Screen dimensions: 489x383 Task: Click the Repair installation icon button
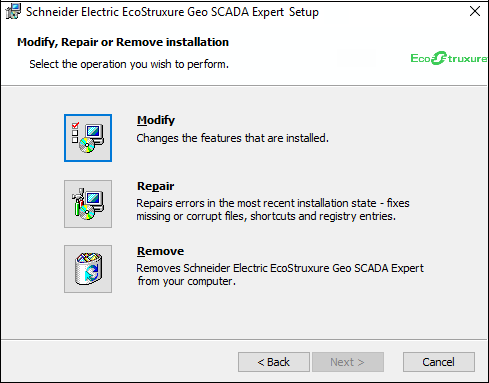tap(88, 204)
